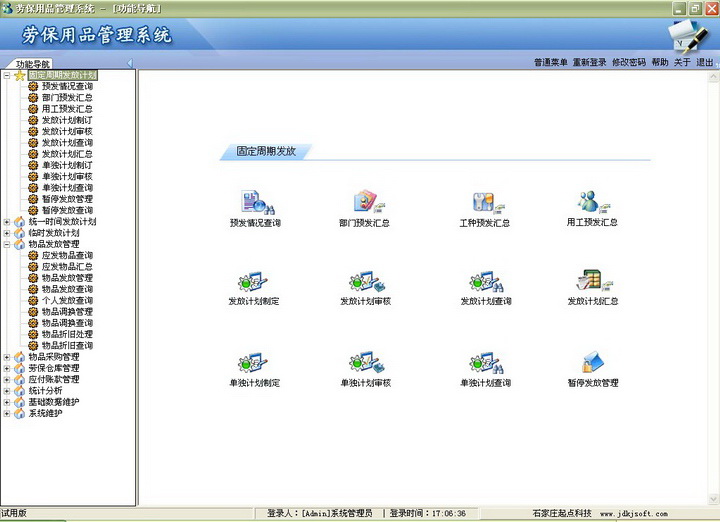The width and height of the screenshot is (720, 522).
Task: Click the 暂停发放管理 lock icon
Action: (x=592, y=363)
